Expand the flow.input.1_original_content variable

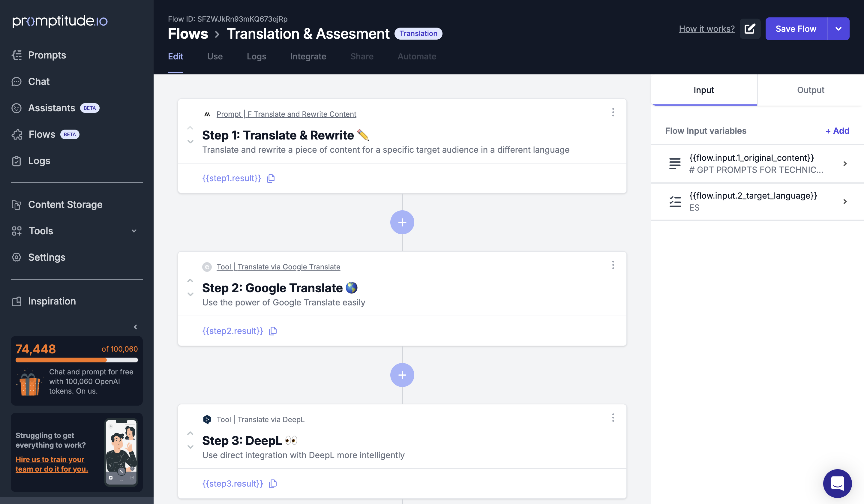(845, 164)
